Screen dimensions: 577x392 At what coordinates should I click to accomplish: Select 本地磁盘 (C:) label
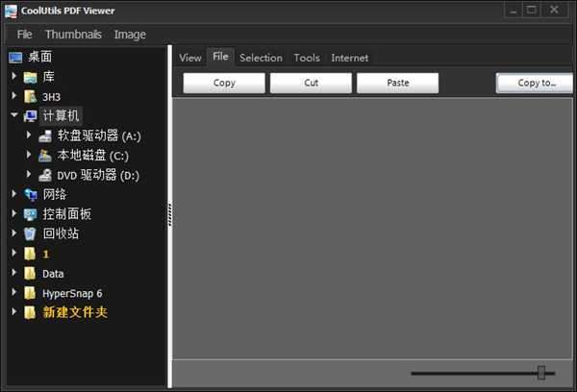[x=92, y=156]
